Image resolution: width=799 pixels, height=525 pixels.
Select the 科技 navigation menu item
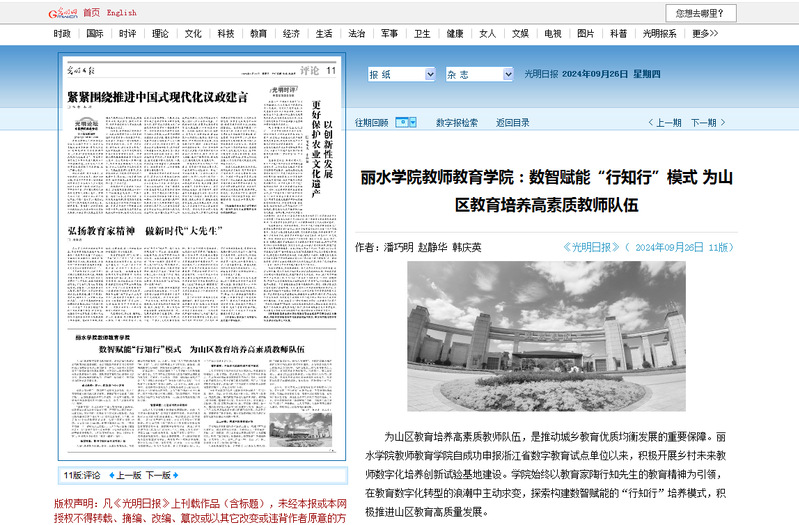point(225,33)
